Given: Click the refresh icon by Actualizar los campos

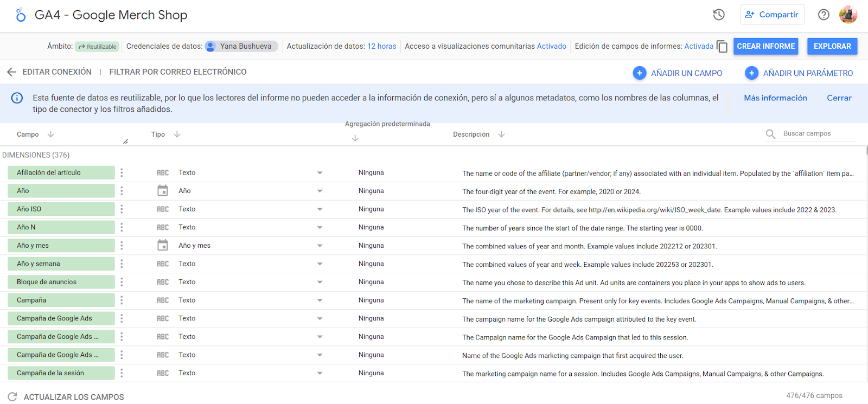Looking at the screenshot, I should click(12, 397).
